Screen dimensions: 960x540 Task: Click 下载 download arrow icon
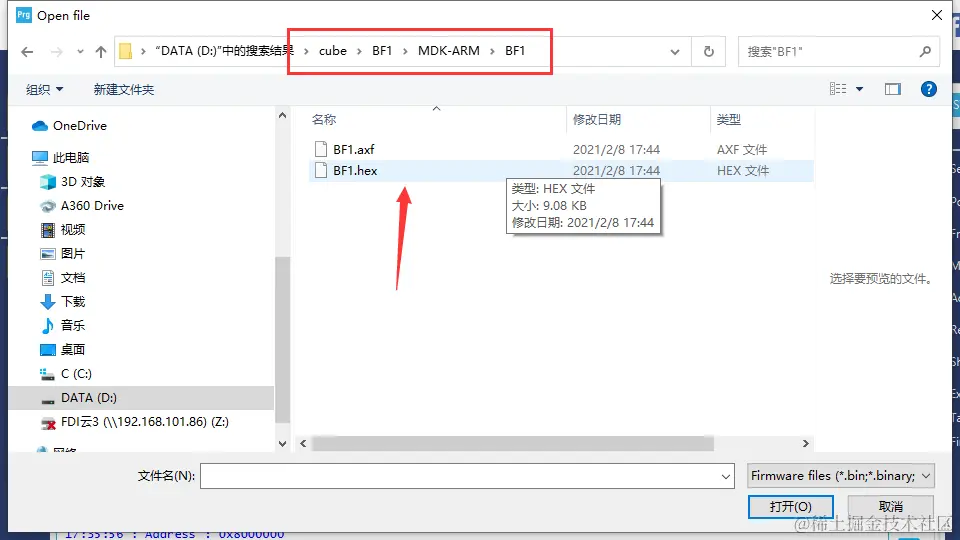pyautogui.click(x=48, y=302)
